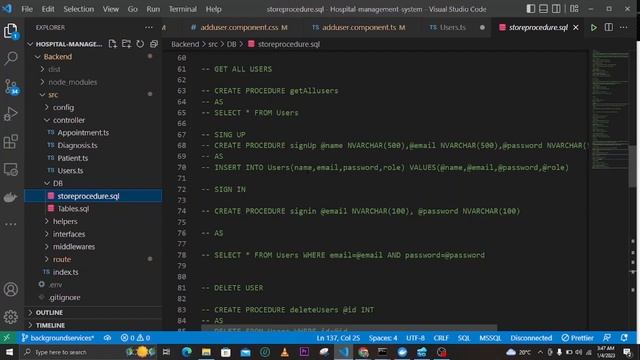Expand the dist folder
Image resolution: width=640 pixels, height=360 pixels.
coord(54,69)
